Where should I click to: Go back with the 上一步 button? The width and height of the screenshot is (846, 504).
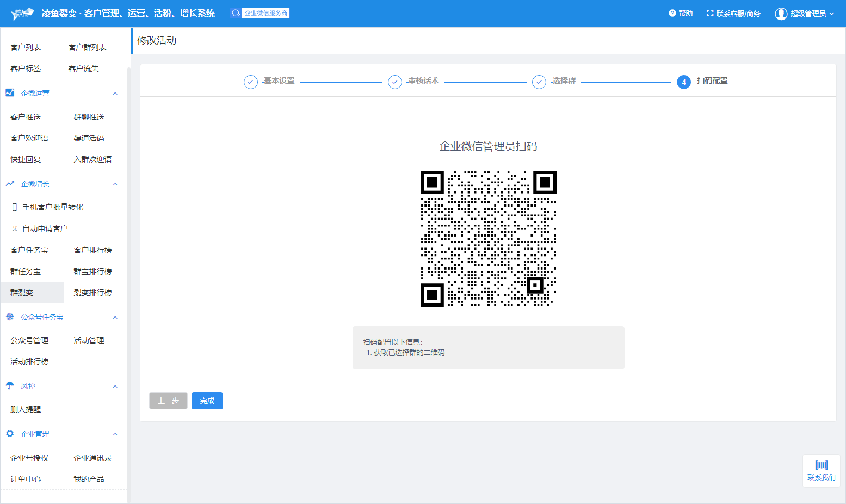coord(168,401)
